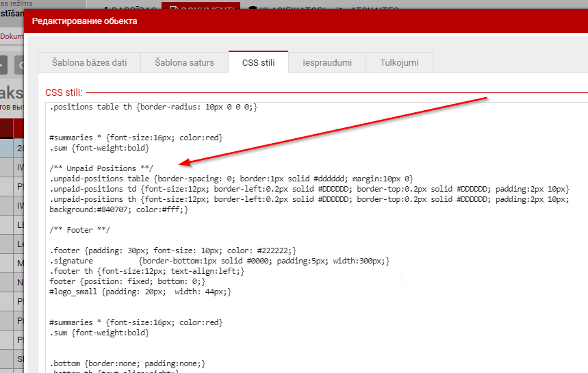Viewport: 588px width, 373px height.
Task: Open the Iespraudumi tab
Action: pyautogui.click(x=327, y=62)
